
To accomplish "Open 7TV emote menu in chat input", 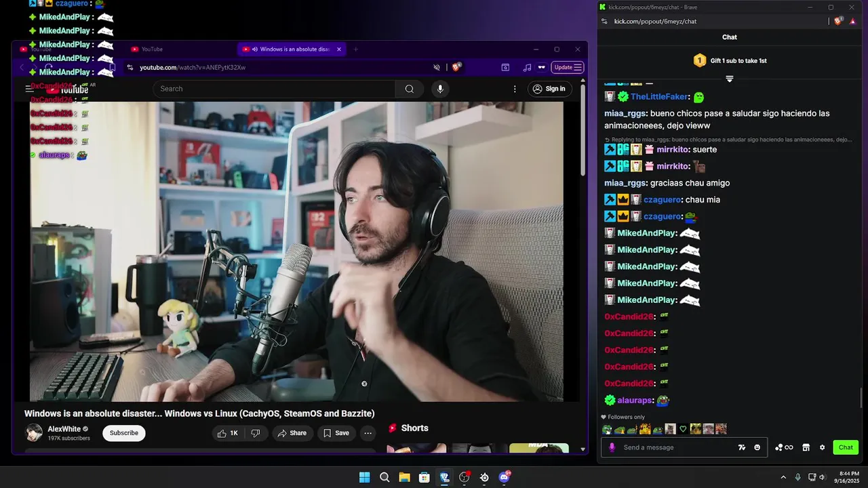I will click(x=742, y=447).
